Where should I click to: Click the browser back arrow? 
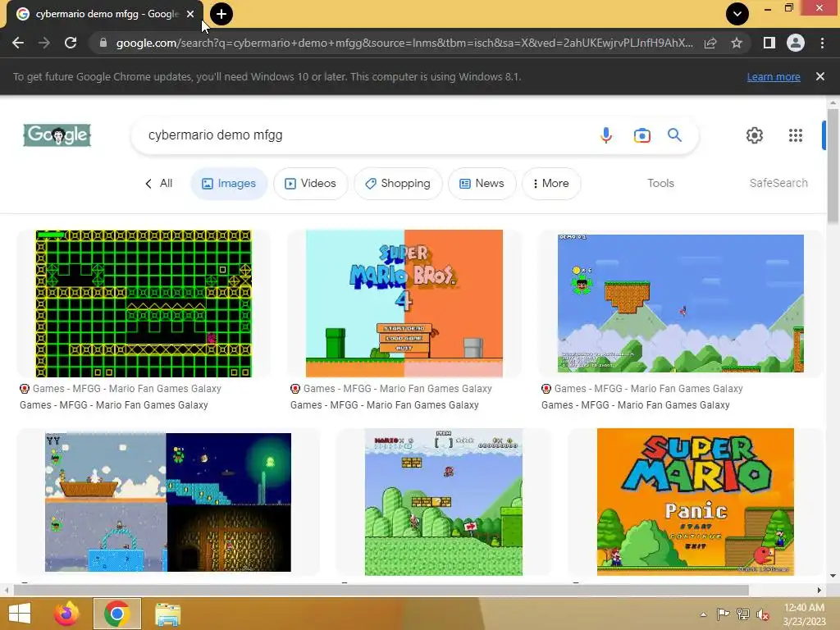(18, 43)
